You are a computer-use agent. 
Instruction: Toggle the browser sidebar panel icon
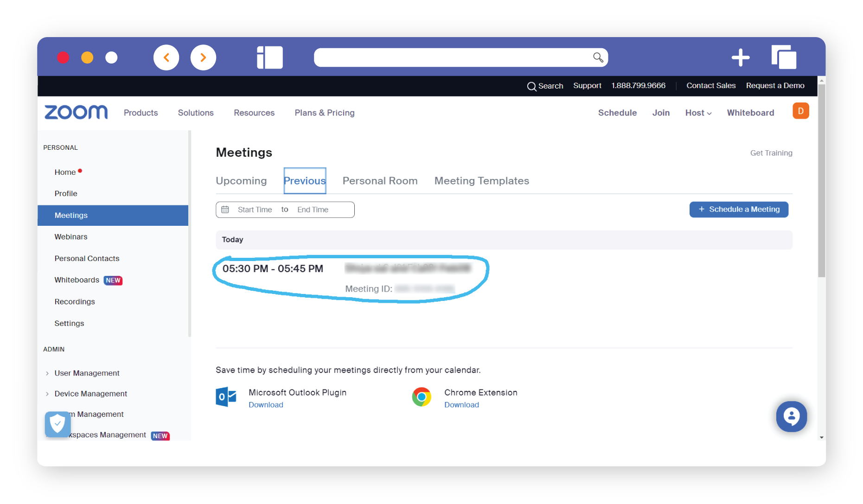point(269,57)
